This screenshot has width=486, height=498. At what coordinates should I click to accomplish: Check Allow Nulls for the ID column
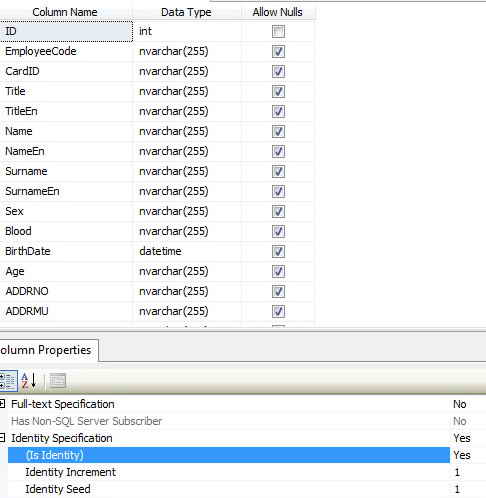(278, 32)
